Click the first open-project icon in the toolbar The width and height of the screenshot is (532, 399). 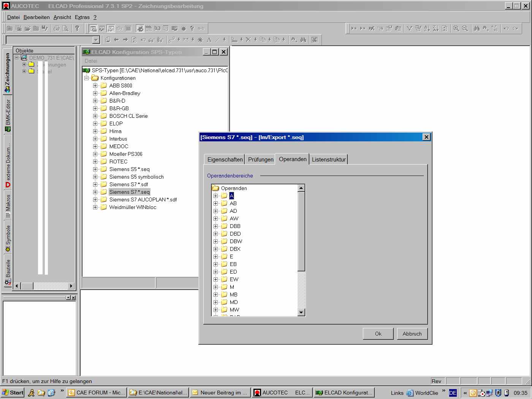(10, 28)
